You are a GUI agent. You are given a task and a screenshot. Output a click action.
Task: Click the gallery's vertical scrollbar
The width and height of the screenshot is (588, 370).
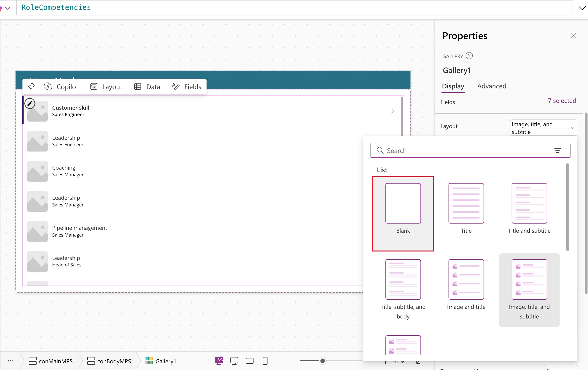click(402, 116)
